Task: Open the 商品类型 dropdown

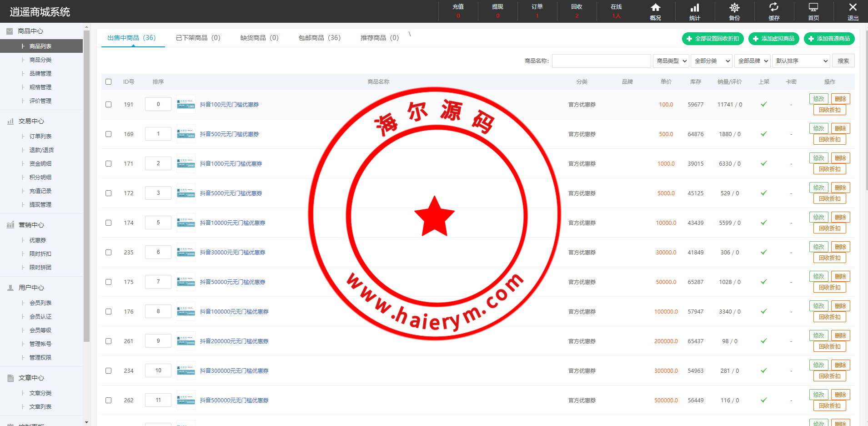Action: (x=671, y=61)
